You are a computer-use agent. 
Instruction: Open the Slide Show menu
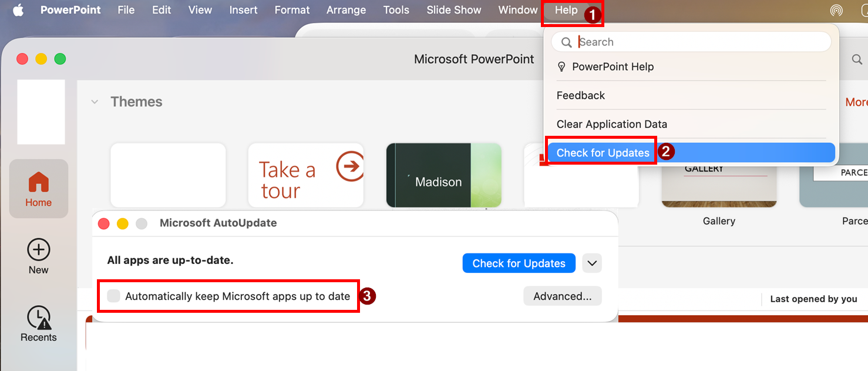pyautogui.click(x=454, y=10)
